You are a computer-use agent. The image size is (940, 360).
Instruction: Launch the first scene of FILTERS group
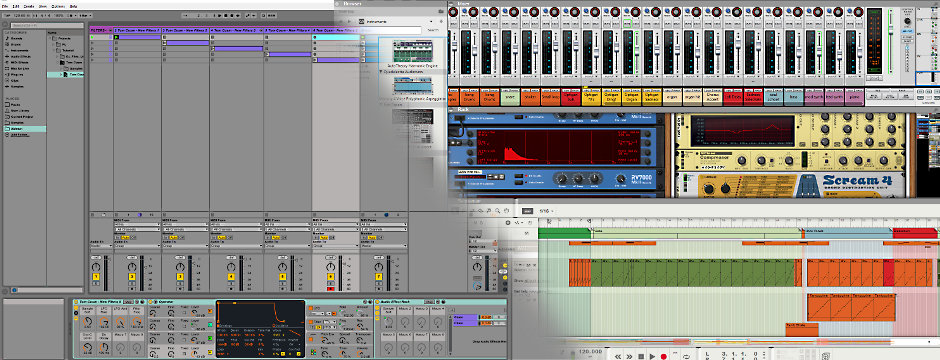92,37
